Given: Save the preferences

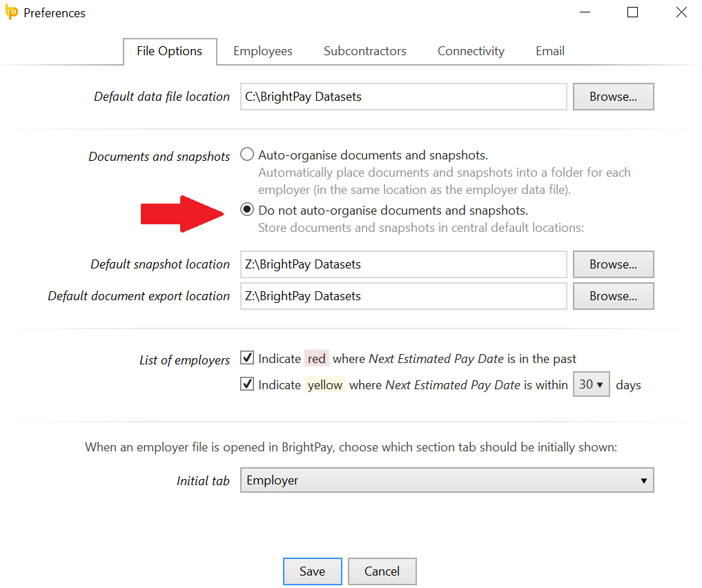Looking at the screenshot, I should [x=313, y=571].
